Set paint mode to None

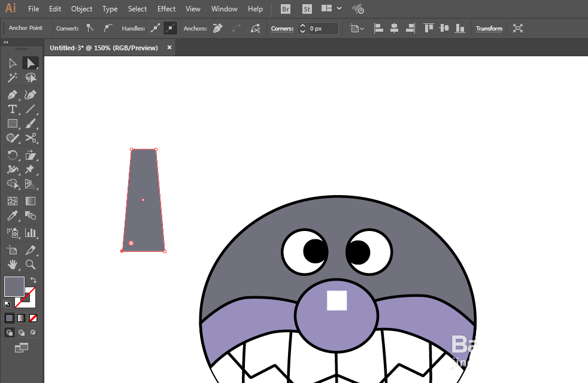coord(33,318)
